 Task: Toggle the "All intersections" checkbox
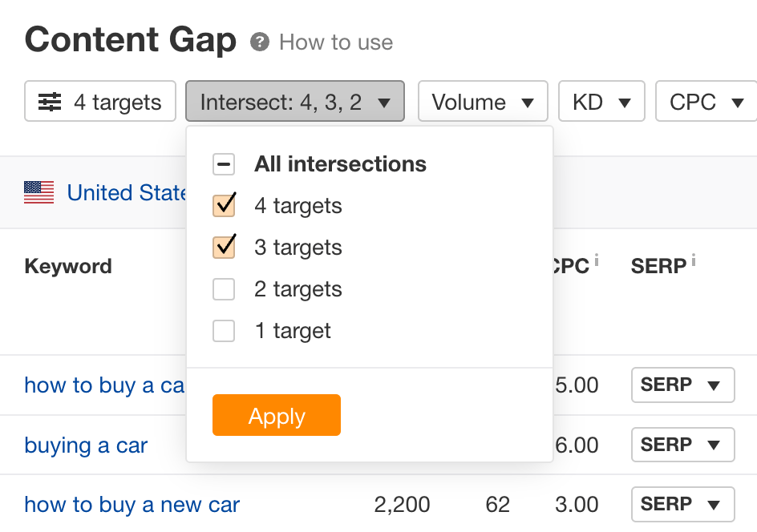224,164
